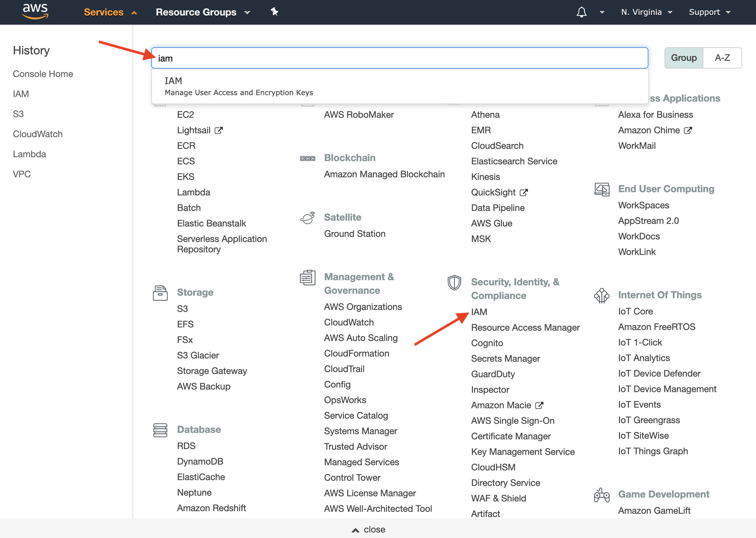This screenshot has width=756, height=538.
Task: Open Resource Access Manager
Action: [x=525, y=328]
